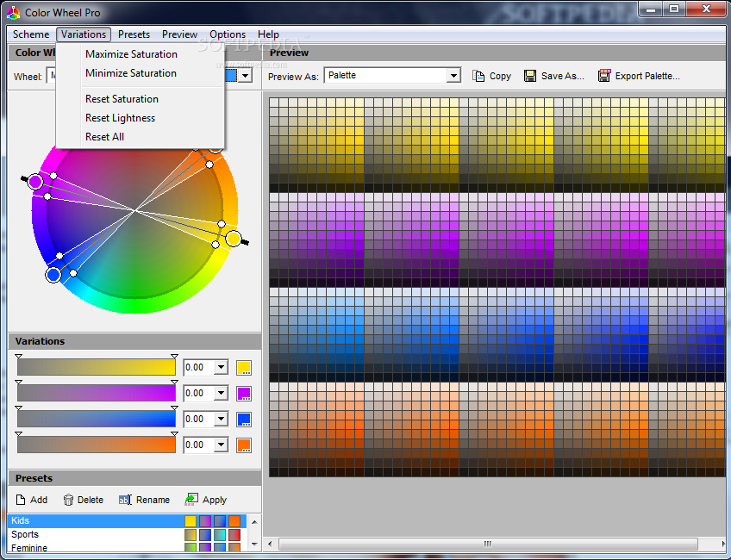Choose Reset Saturation
Viewport: 731px width, 560px height.
[x=122, y=99]
